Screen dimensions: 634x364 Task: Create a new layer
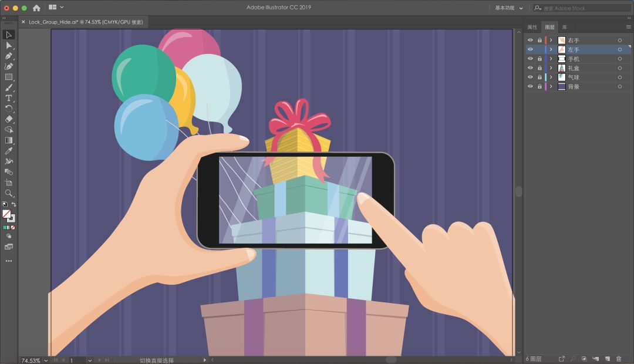[x=608, y=359]
